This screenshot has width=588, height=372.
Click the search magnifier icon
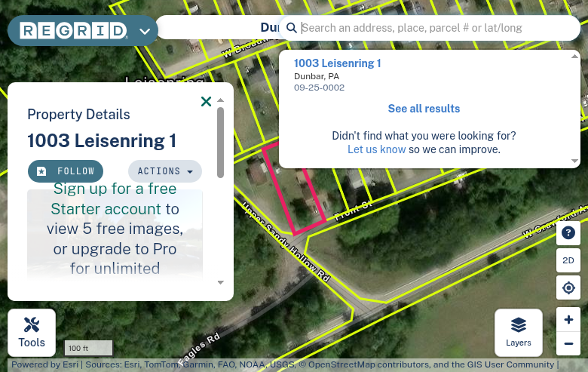coord(292,29)
